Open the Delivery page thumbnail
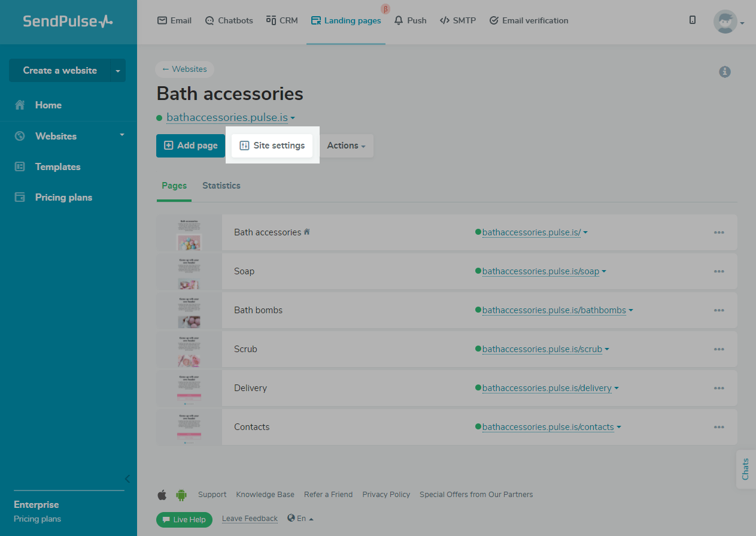The height and width of the screenshot is (536, 756). [189, 388]
